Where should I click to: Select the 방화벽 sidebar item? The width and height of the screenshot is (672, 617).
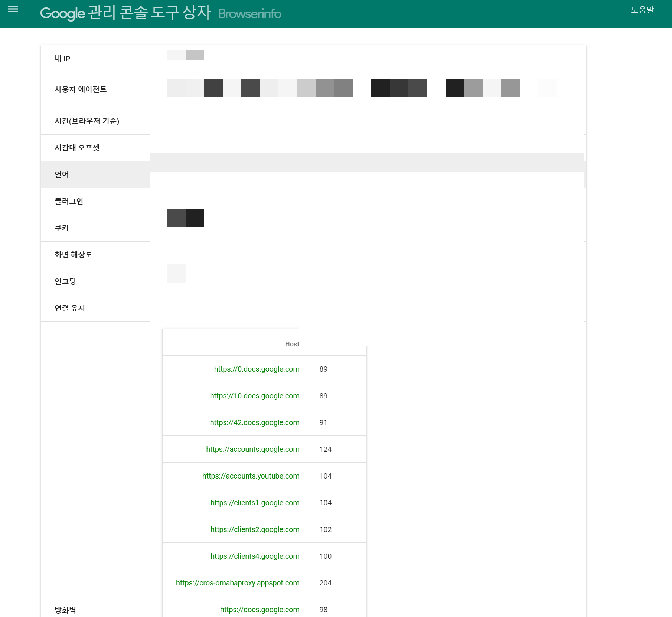pos(65,609)
